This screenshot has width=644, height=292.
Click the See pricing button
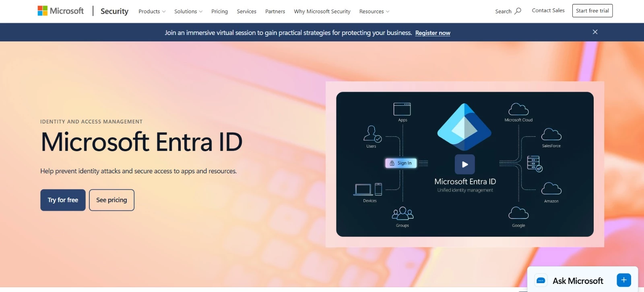[111, 200]
